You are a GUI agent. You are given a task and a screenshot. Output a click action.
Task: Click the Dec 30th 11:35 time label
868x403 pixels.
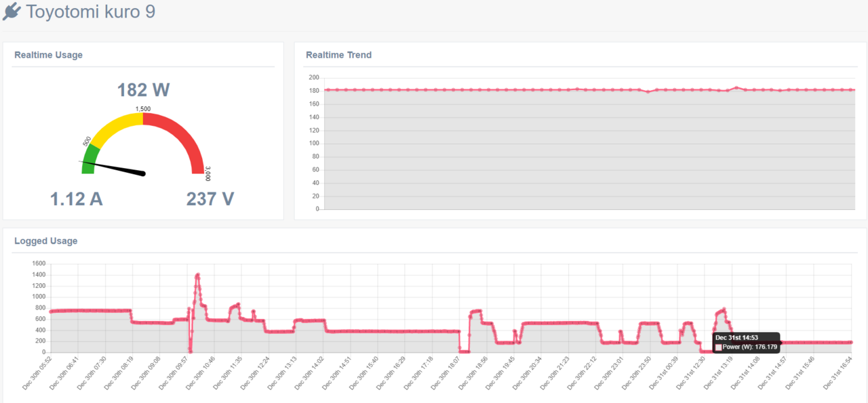point(227,373)
